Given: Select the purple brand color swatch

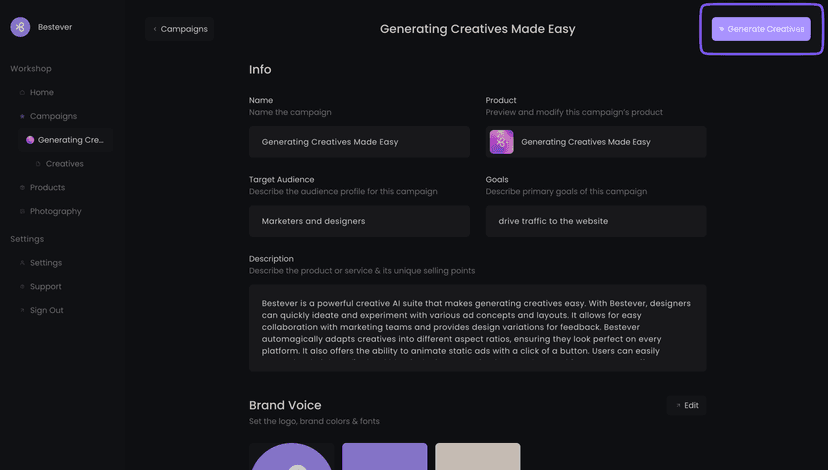Looking at the screenshot, I should pyautogui.click(x=384, y=457).
